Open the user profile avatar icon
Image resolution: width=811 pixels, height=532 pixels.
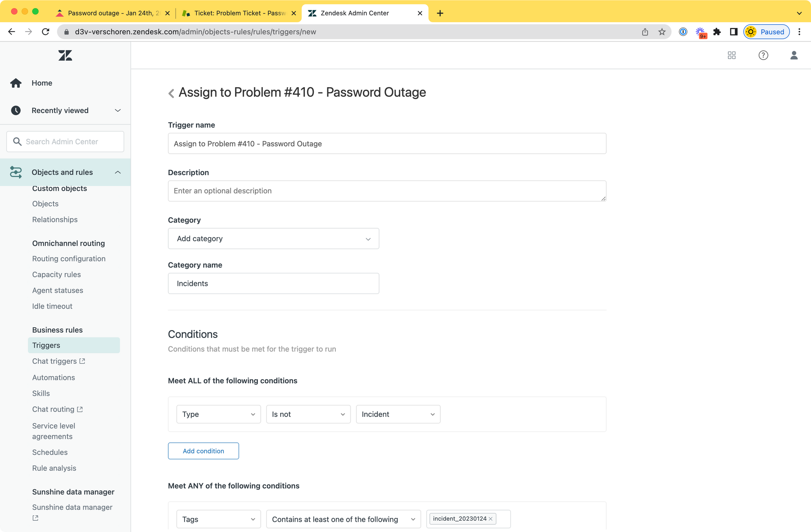(x=794, y=55)
